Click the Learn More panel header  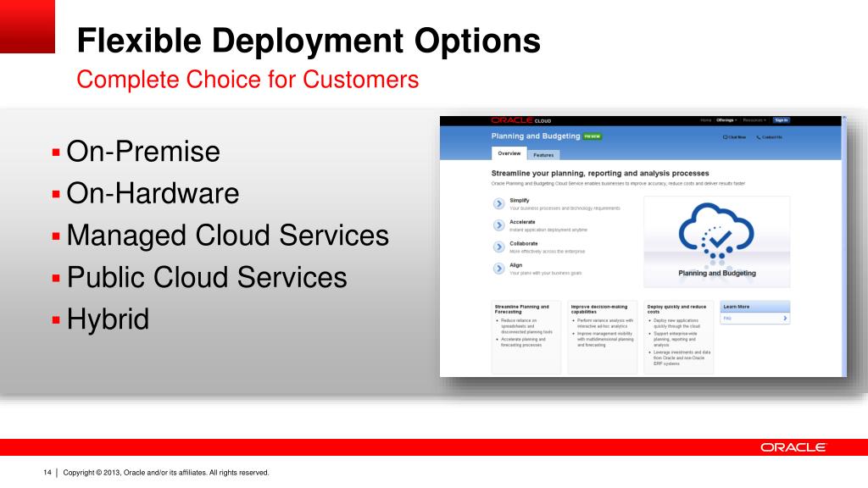point(754,307)
